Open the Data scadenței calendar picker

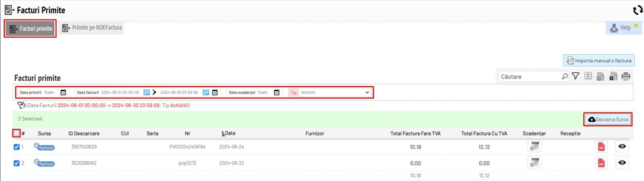coord(277,93)
